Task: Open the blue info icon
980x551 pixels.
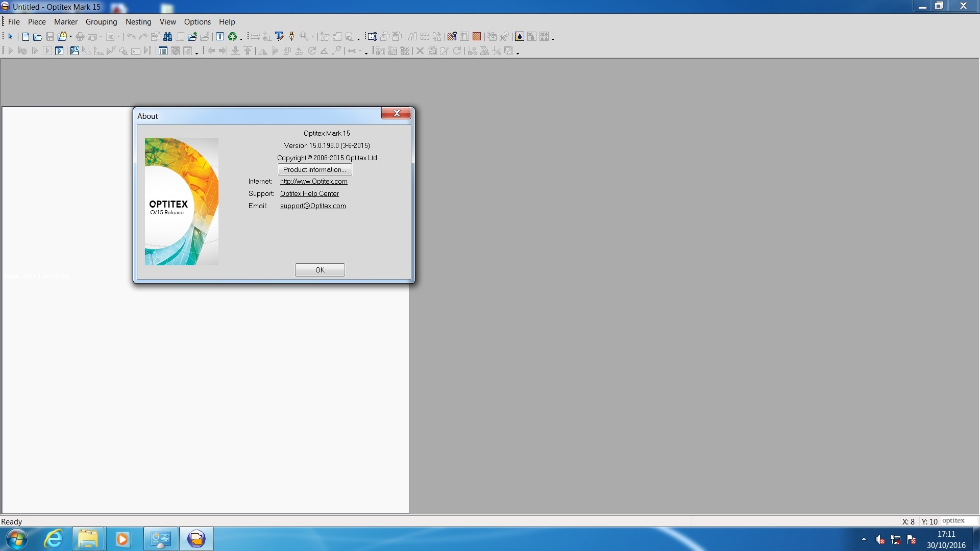Action: [220, 37]
